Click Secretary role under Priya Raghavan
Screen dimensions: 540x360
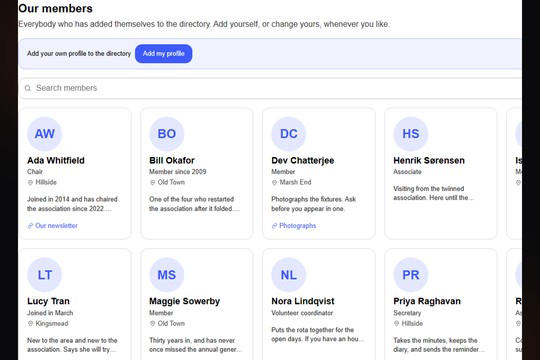tap(407, 313)
